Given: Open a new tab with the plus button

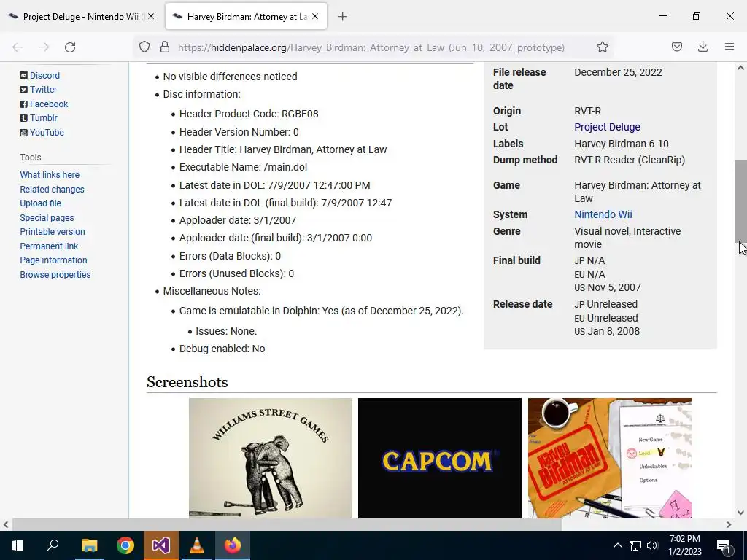Looking at the screenshot, I should click(342, 17).
